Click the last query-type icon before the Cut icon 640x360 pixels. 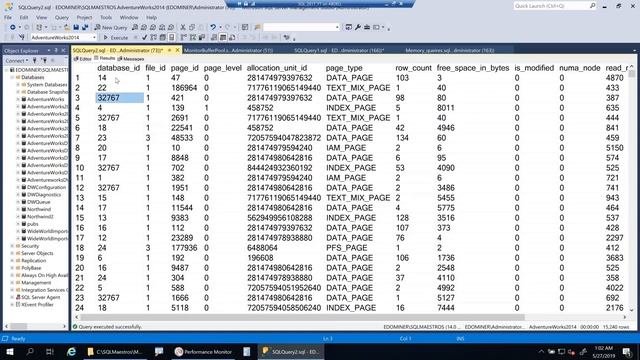click(x=171, y=27)
